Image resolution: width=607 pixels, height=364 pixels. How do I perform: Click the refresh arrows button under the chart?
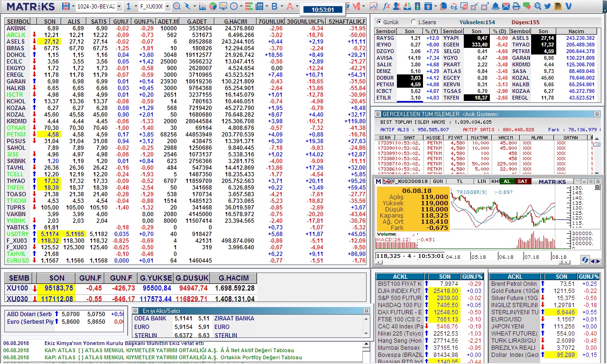tap(585, 260)
